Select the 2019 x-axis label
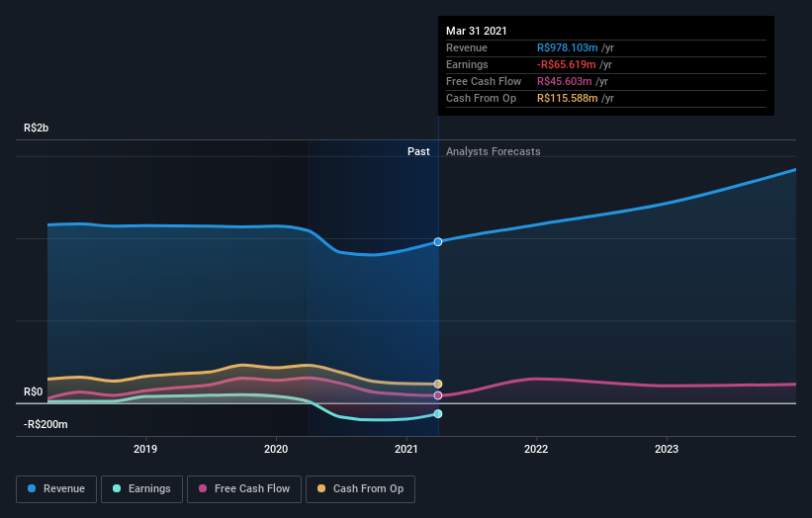This screenshot has height=518, width=812. 145,449
